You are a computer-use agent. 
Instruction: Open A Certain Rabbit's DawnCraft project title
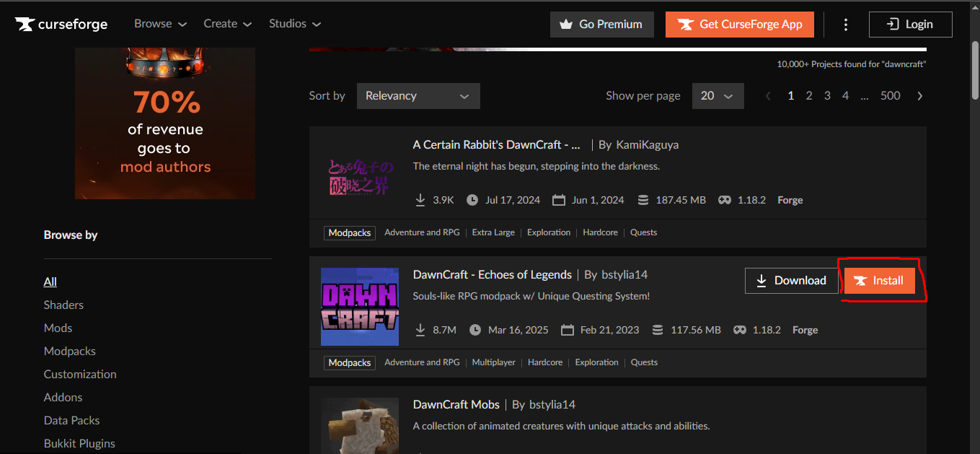(497, 144)
